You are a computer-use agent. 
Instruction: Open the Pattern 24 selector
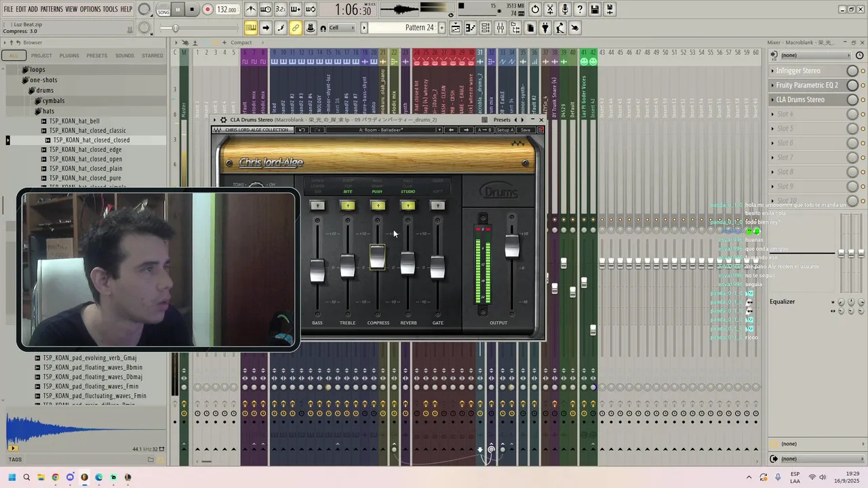403,28
